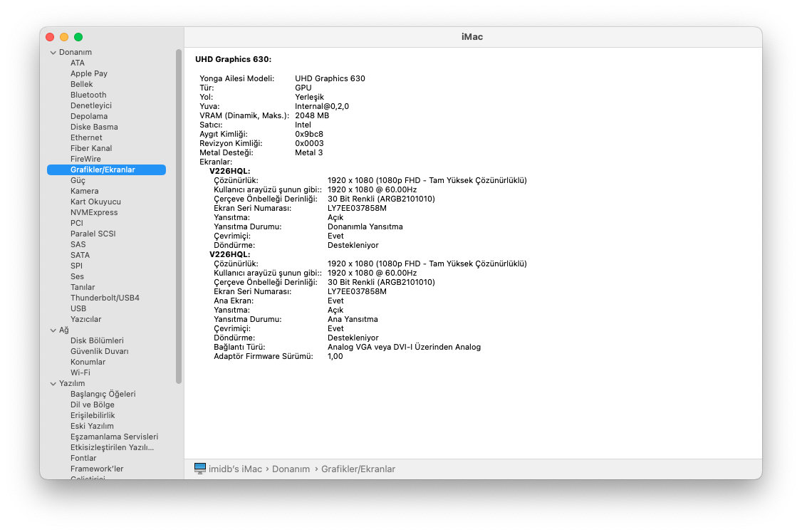Open the Wi-Fi network entry

click(80, 372)
